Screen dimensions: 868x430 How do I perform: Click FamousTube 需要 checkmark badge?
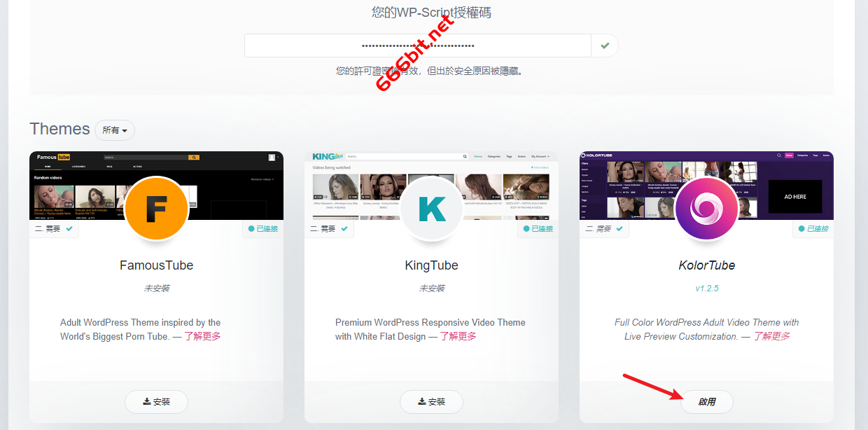pyautogui.click(x=55, y=229)
